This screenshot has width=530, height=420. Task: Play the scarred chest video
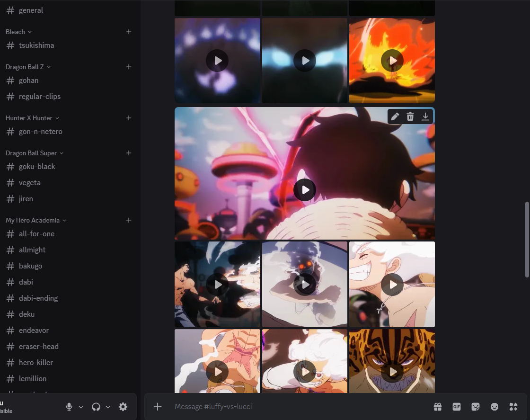[217, 372]
